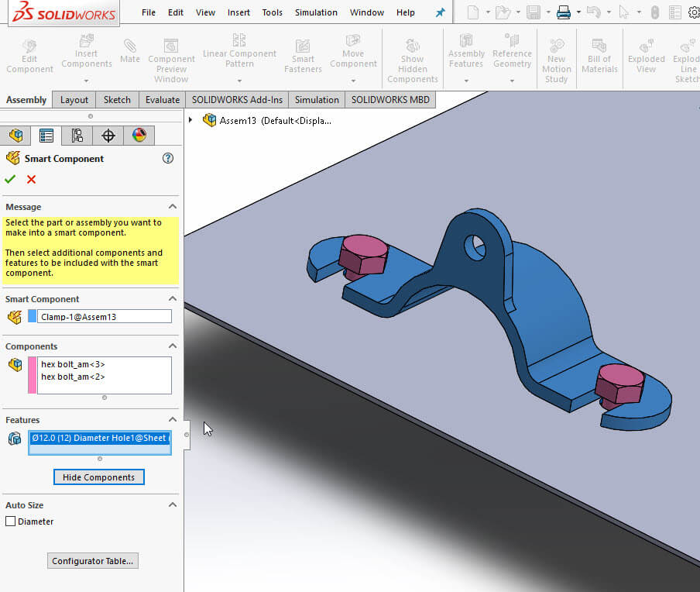Select the Clamp-1@Assem13 Smart Component field
Image resolution: width=700 pixels, height=592 pixels.
[105, 316]
